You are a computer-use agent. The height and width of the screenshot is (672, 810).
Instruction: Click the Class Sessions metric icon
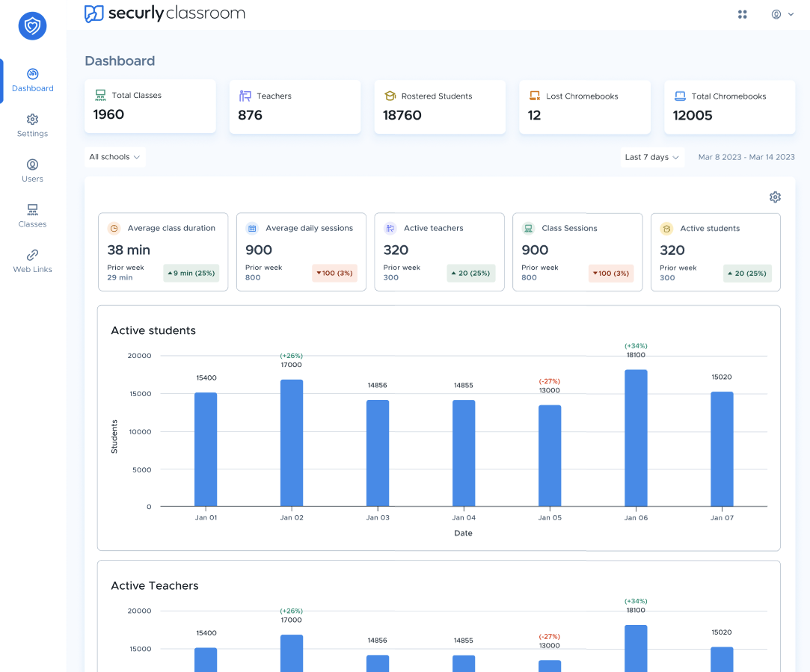[528, 228]
